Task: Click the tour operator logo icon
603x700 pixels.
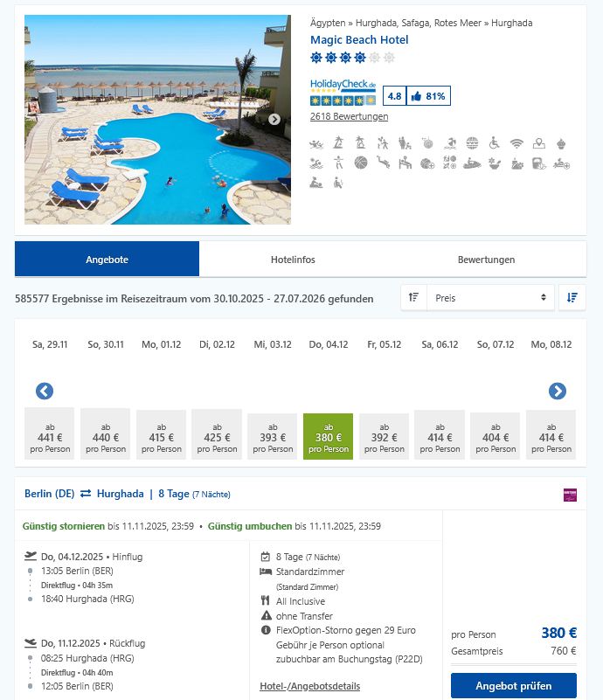Action: (571, 494)
